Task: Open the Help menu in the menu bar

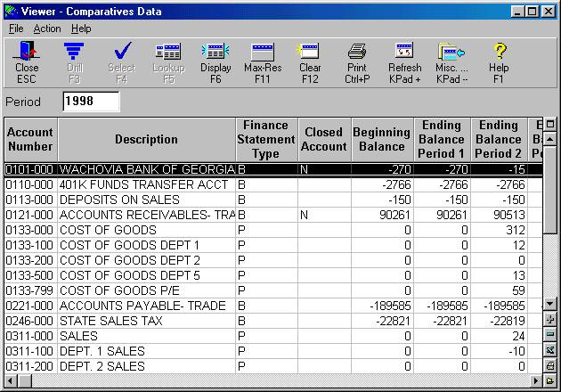Action: click(81, 29)
